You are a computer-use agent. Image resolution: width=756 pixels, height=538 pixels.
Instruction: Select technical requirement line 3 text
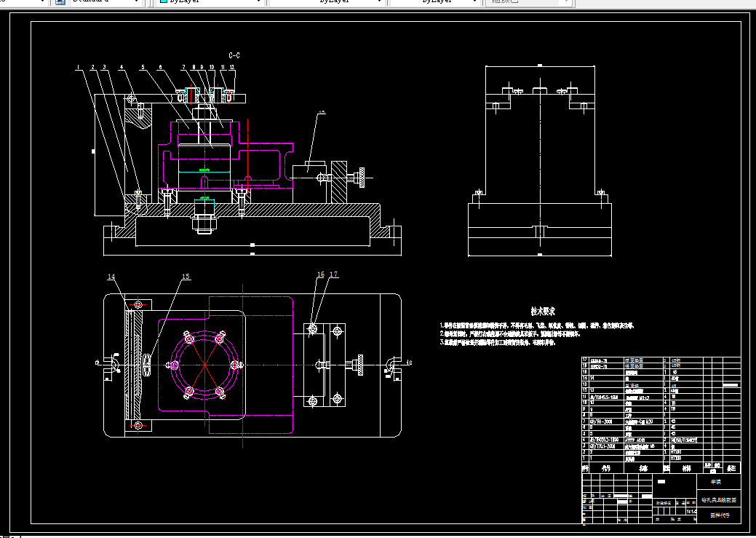[498, 343]
